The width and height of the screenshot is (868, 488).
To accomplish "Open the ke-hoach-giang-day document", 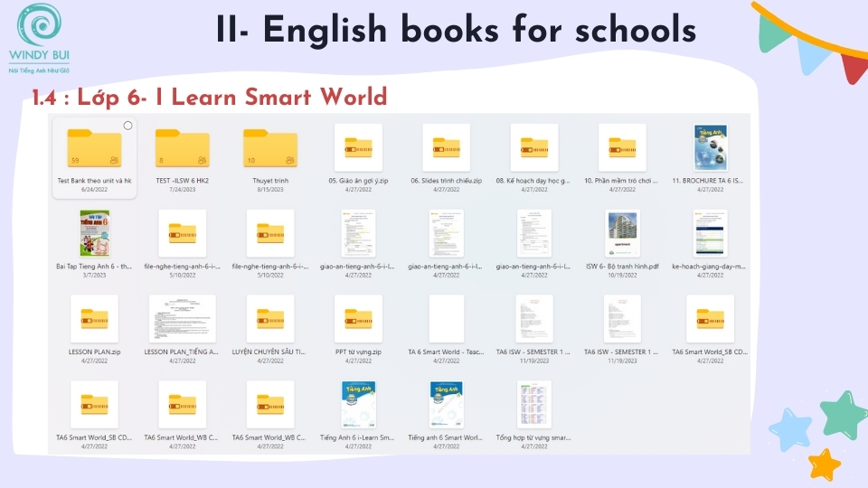I will (710, 233).
